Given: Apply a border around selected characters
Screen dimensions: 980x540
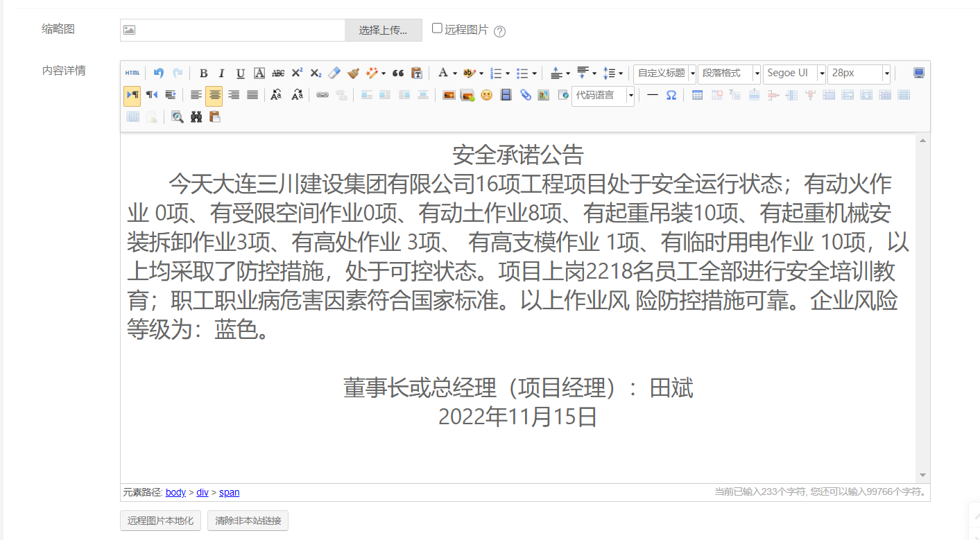Looking at the screenshot, I should (x=259, y=73).
